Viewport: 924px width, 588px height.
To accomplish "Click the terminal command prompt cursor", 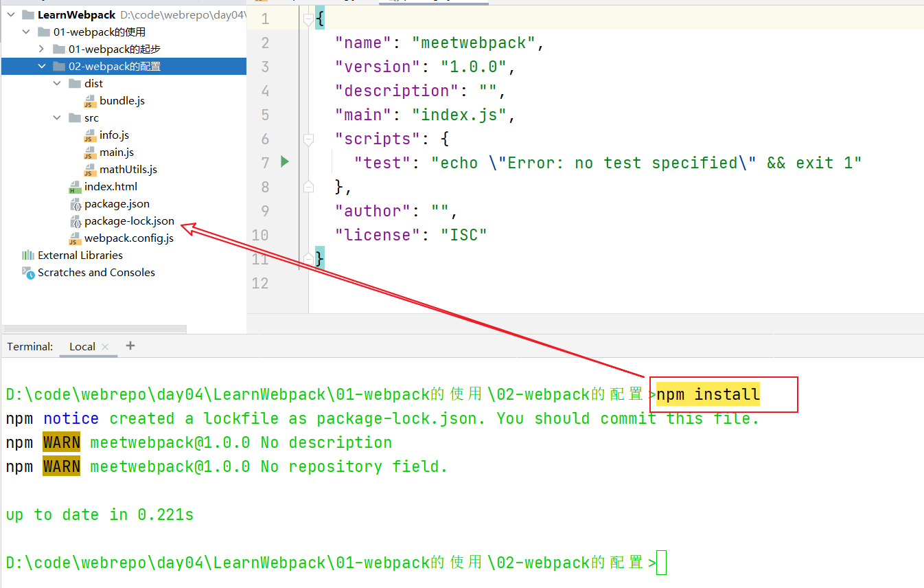I will [662, 563].
